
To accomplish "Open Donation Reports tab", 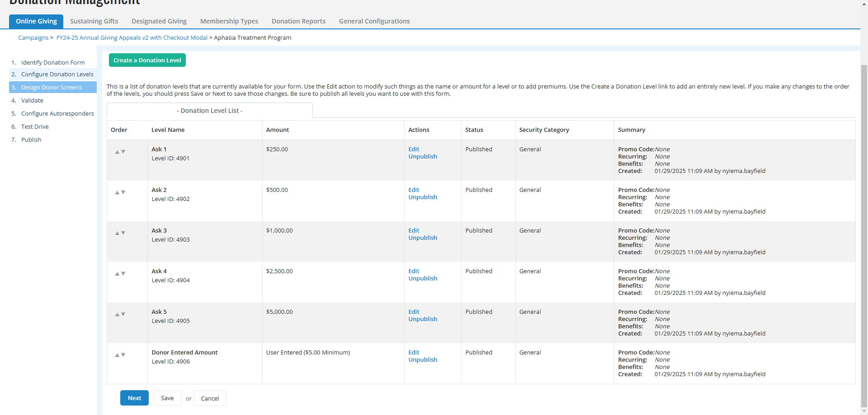I will tap(298, 21).
